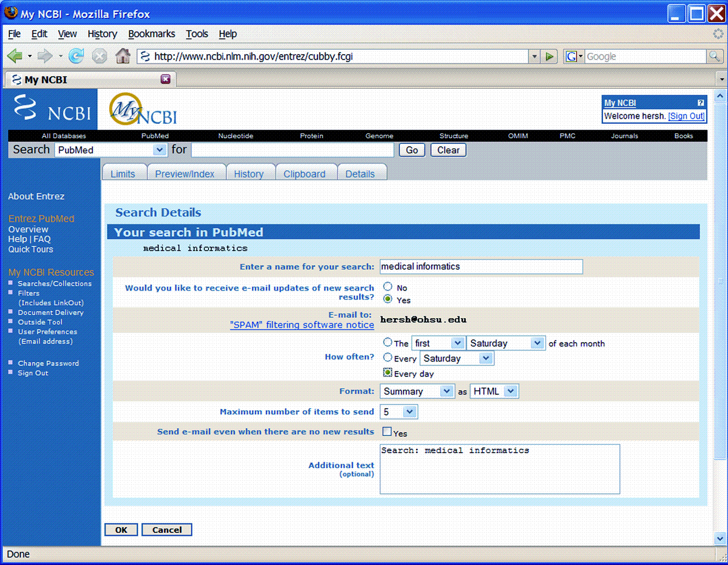728x565 pixels.
Task: Click the Cancel button
Action: click(x=167, y=529)
